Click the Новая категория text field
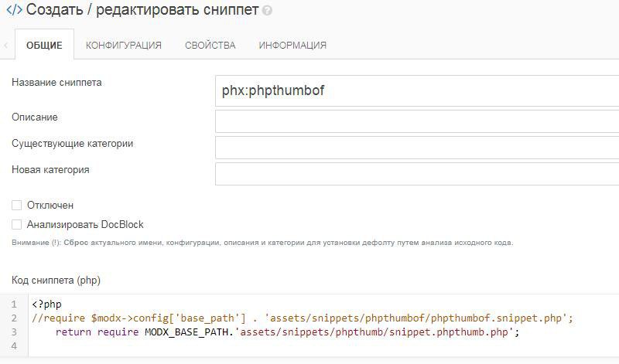Viewport: 619px width, 364px height. point(418,174)
